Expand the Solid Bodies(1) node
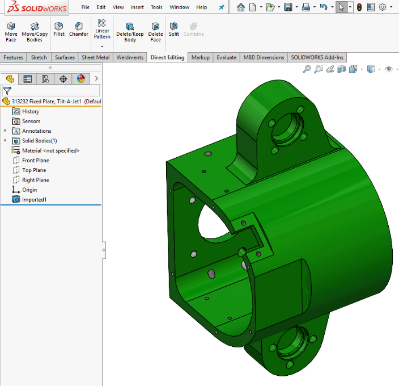Screen dimensions: 399x386 [x=5, y=140]
